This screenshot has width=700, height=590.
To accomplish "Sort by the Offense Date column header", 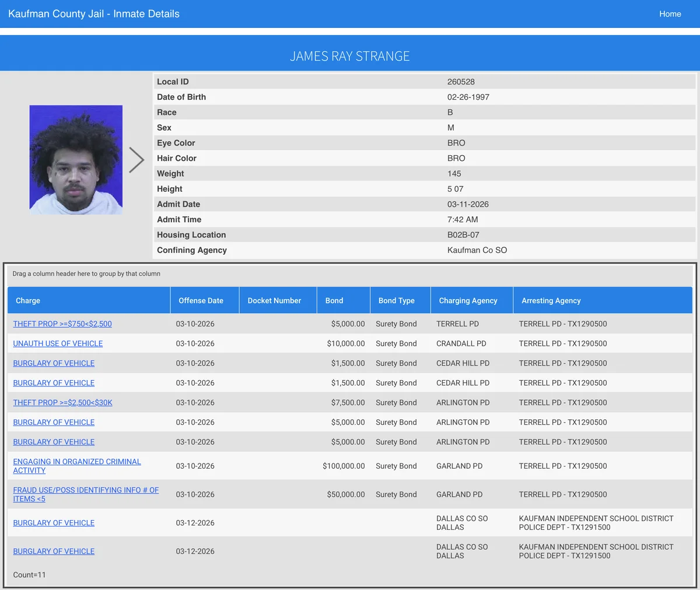I will (x=201, y=301).
